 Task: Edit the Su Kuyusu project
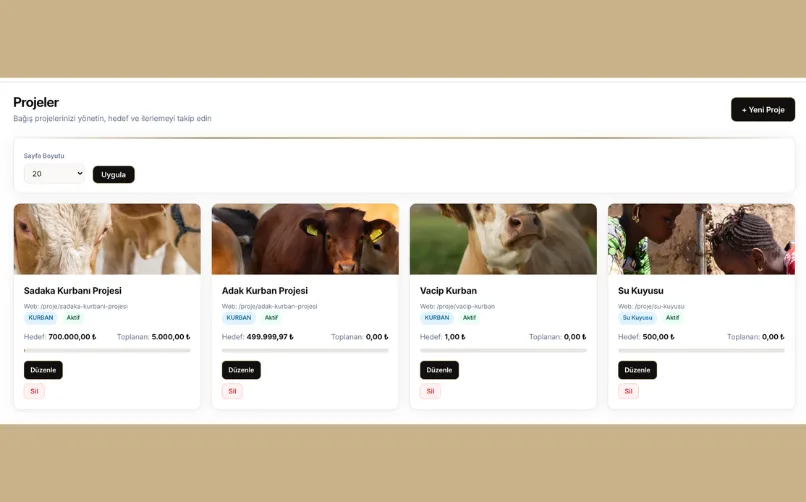pos(637,370)
